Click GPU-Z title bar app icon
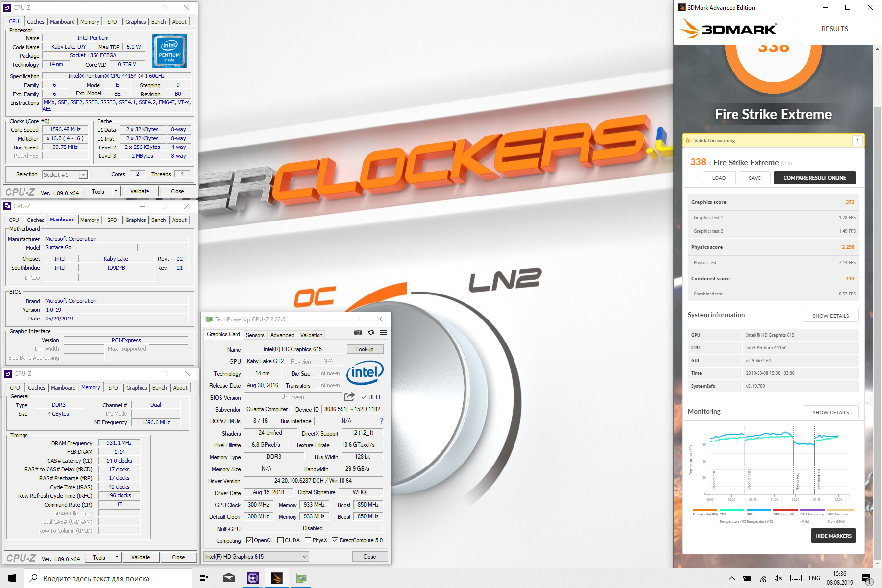This screenshot has width=882, height=588. click(x=209, y=319)
